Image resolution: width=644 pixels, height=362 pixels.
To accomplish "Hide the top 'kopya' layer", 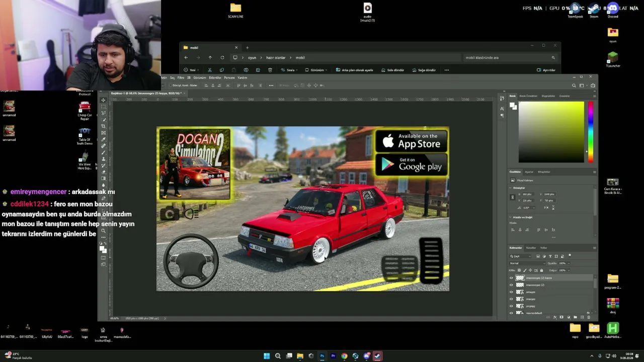I will point(511,278).
